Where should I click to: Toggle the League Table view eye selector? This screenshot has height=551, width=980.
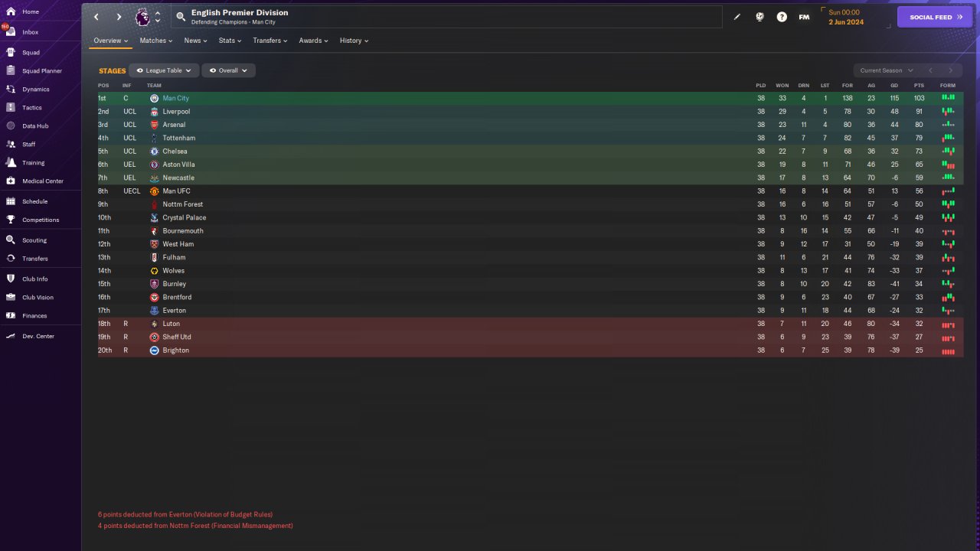pos(164,70)
